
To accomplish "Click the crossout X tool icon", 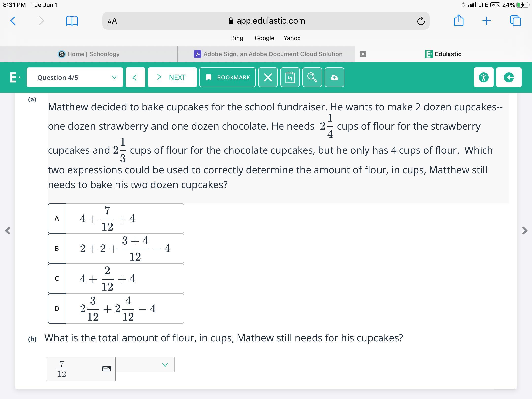I will [x=268, y=77].
